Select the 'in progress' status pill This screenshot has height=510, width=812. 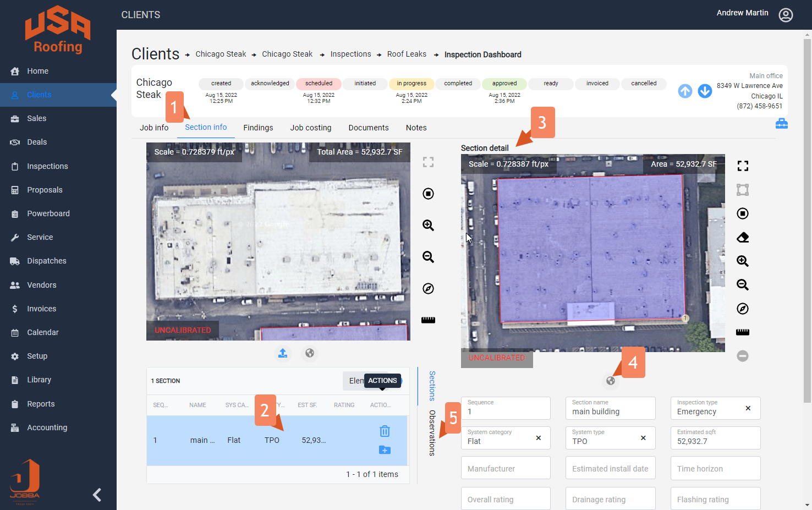[412, 84]
